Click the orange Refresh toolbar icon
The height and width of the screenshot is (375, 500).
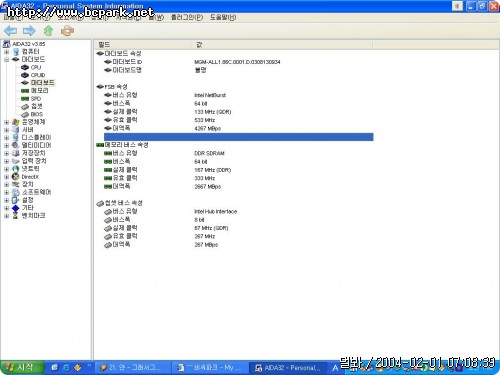tap(67, 31)
